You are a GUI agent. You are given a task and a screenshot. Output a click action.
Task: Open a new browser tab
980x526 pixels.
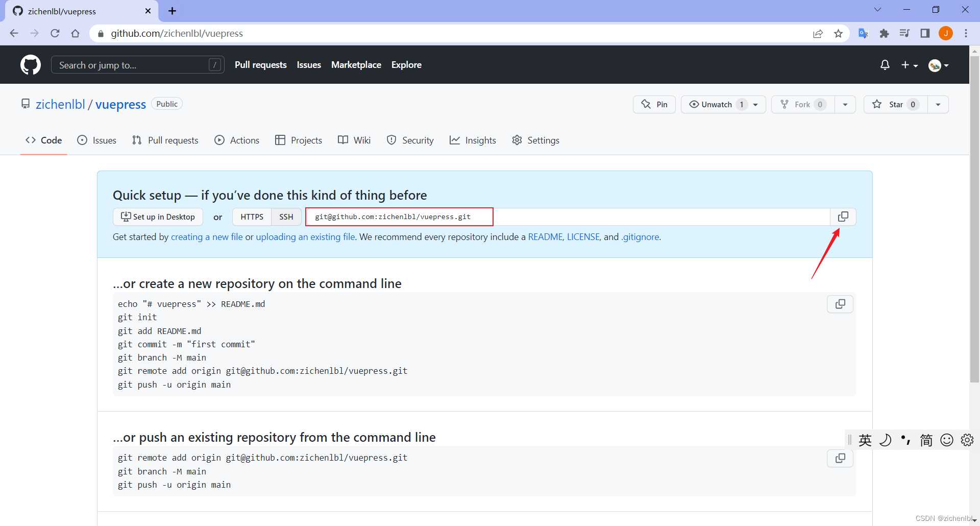click(172, 11)
